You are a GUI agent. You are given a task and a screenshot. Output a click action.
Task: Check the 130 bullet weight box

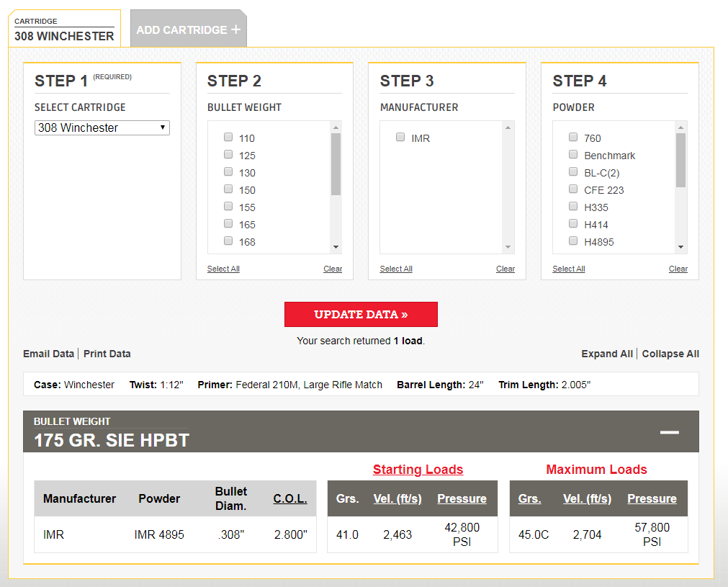click(228, 171)
